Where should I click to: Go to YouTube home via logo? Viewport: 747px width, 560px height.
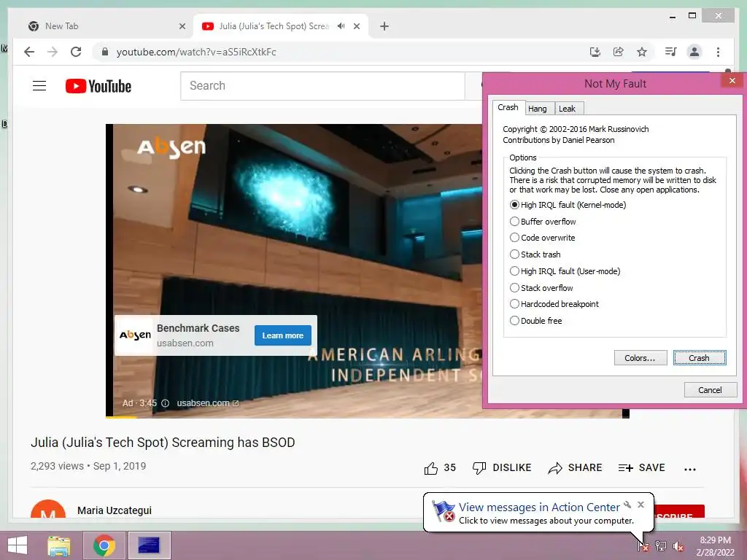(x=98, y=86)
